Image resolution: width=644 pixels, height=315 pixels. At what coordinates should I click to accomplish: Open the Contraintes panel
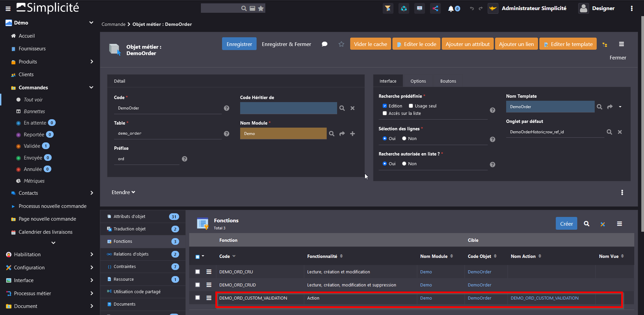[x=143, y=266]
